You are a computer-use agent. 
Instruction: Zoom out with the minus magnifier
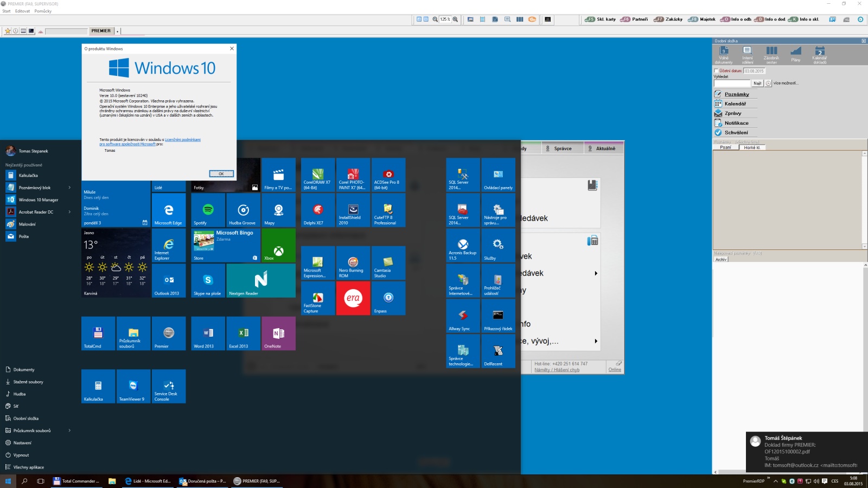pyautogui.click(x=435, y=19)
